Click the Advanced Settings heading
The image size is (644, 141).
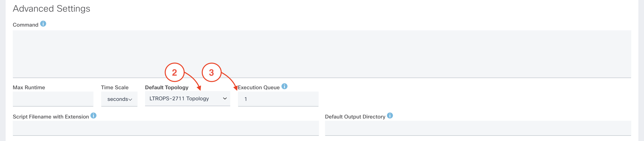click(51, 8)
